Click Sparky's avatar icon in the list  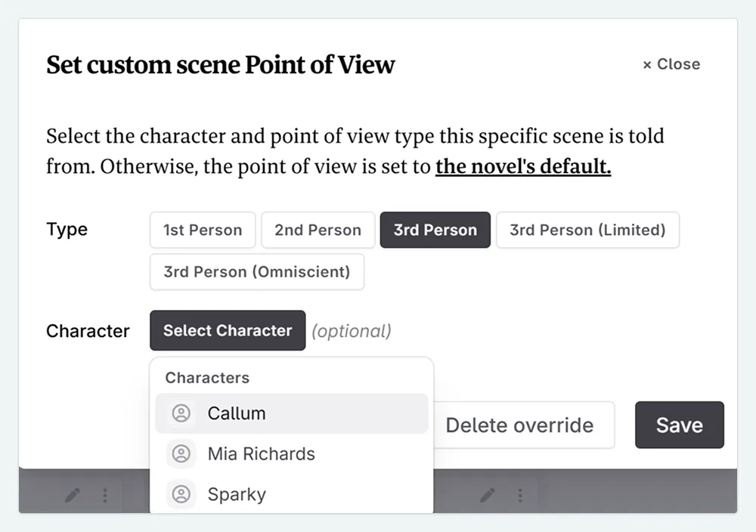tap(180, 494)
